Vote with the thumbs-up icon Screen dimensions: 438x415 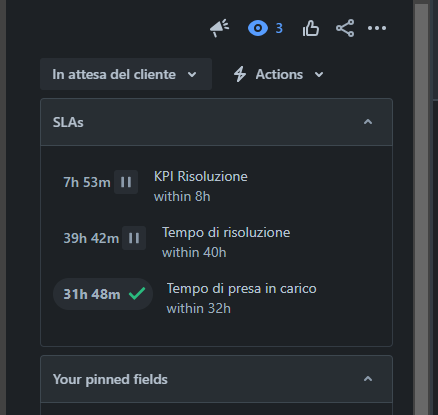pyautogui.click(x=311, y=28)
